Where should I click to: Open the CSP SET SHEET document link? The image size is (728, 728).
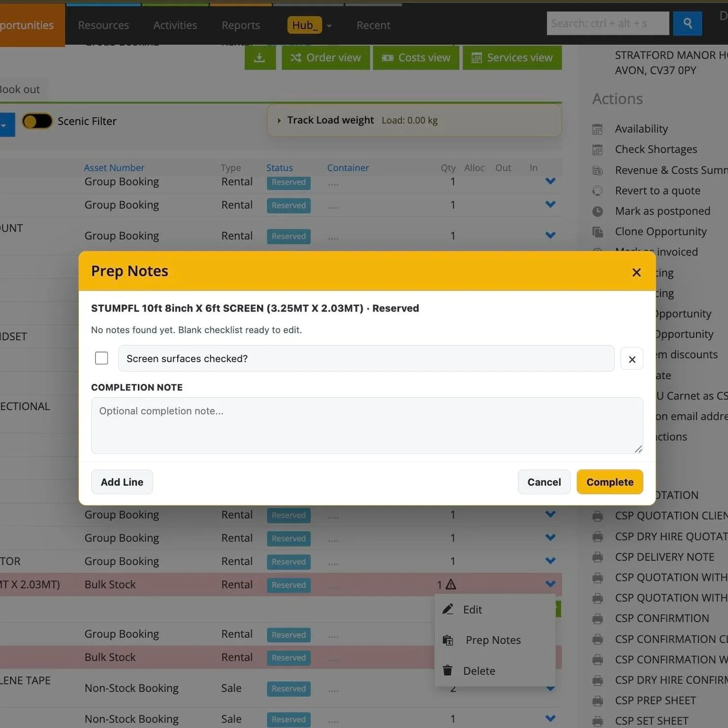tap(652, 722)
